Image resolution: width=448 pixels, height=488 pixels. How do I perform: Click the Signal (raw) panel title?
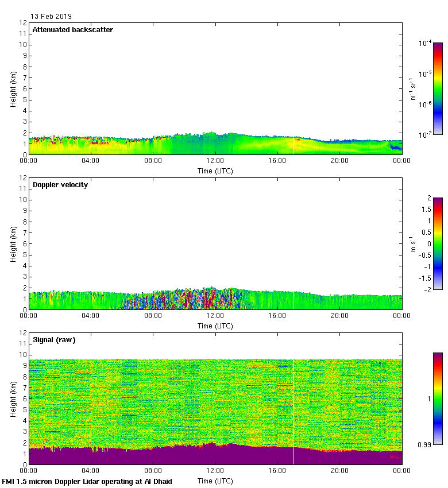coord(54,340)
